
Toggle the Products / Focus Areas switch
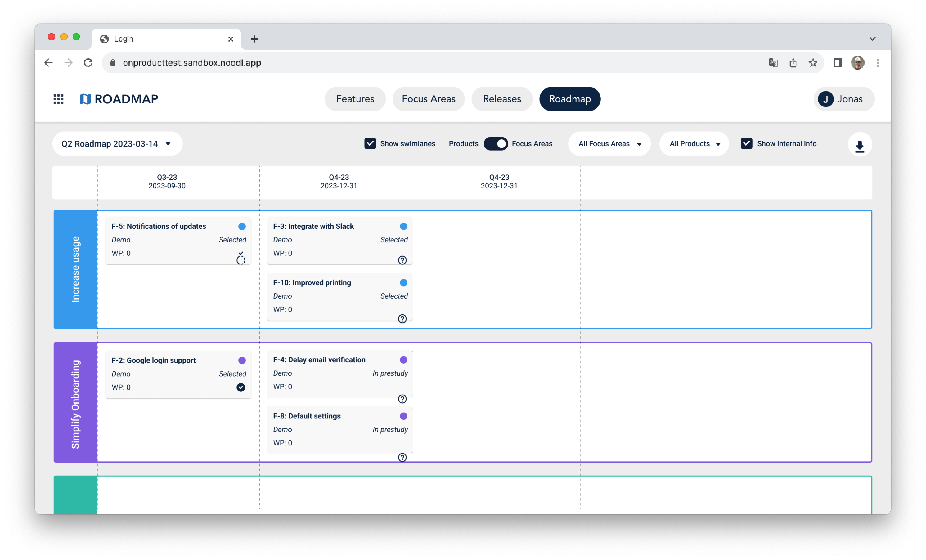click(496, 144)
